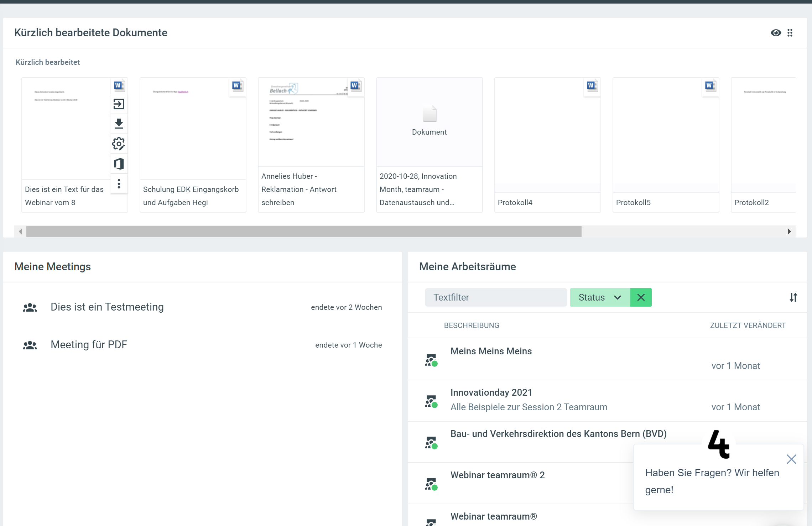Click the horizontal scrollbar thumb under documents
Image resolution: width=812 pixels, height=526 pixels.
[303, 231]
